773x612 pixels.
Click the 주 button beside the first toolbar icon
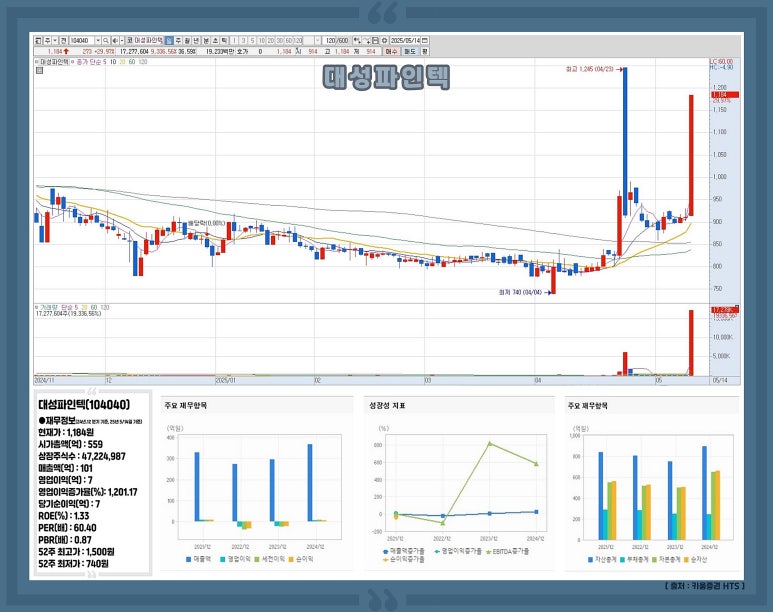(47, 40)
